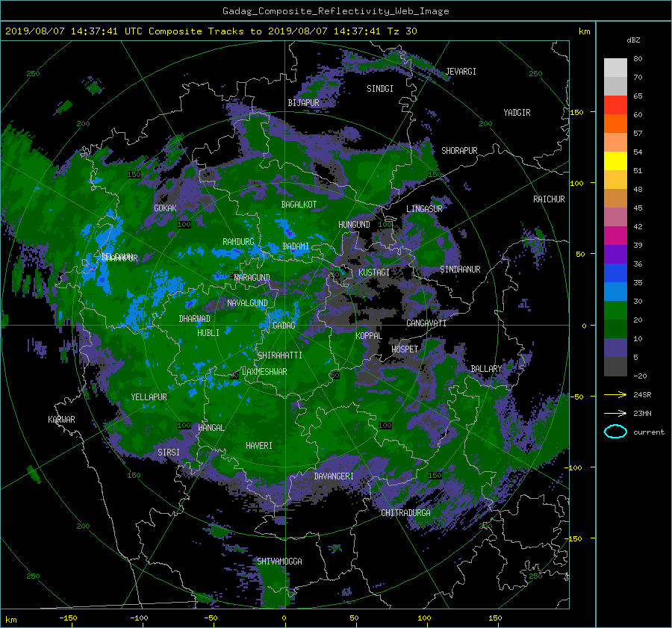Click the YELLAPUR city label
The width and height of the screenshot is (672, 628).
coord(149,397)
